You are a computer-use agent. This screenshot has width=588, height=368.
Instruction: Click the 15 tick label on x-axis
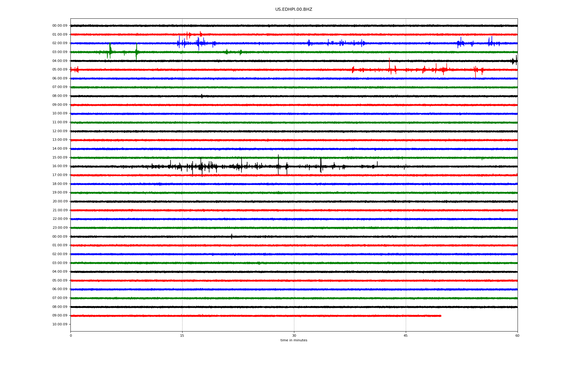[x=182, y=335]
